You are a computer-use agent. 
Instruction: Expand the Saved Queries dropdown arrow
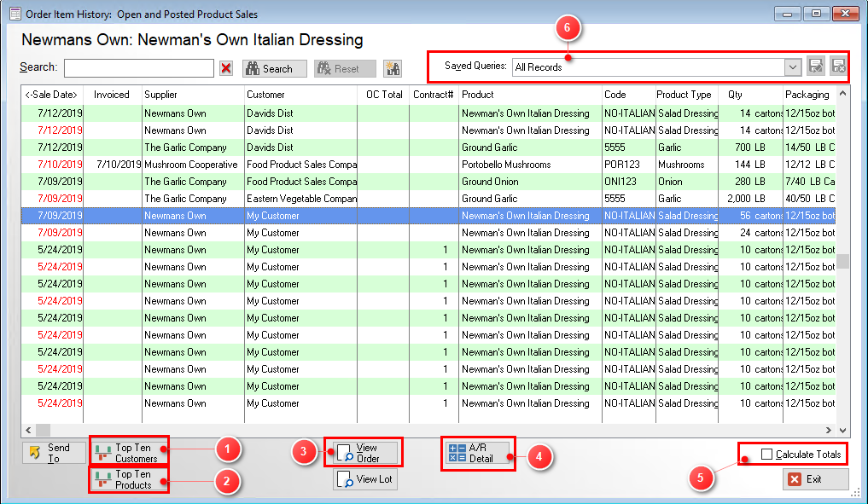793,67
